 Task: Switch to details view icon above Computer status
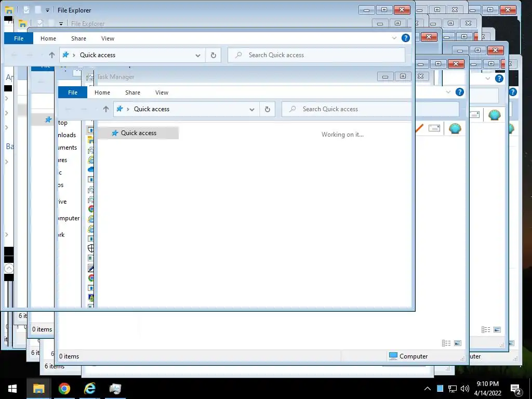click(x=446, y=343)
